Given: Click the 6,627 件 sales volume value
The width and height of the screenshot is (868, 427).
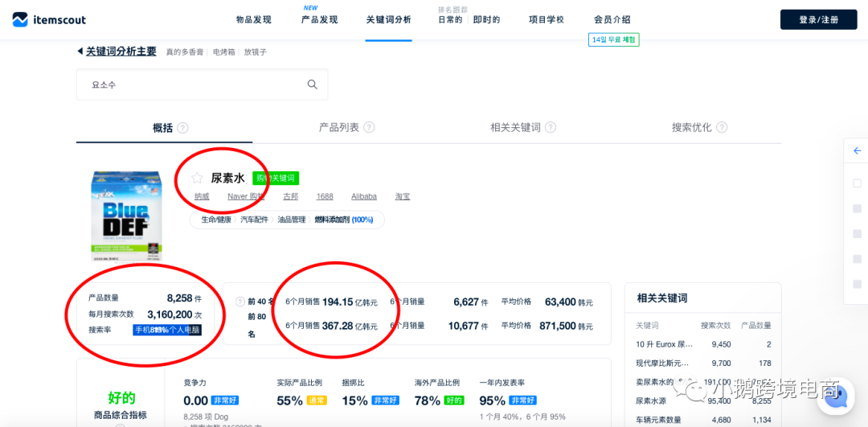Looking at the screenshot, I should [470, 302].
